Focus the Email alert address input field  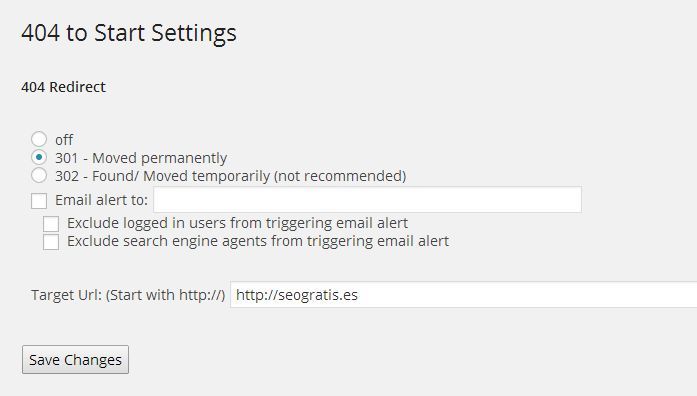point(368,200)
